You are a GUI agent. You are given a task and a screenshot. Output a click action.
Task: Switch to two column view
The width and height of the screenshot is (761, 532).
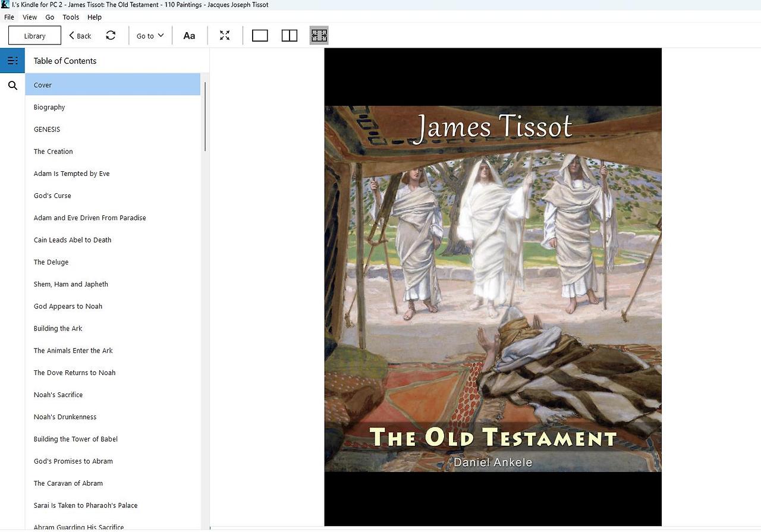tap(290, 36)
